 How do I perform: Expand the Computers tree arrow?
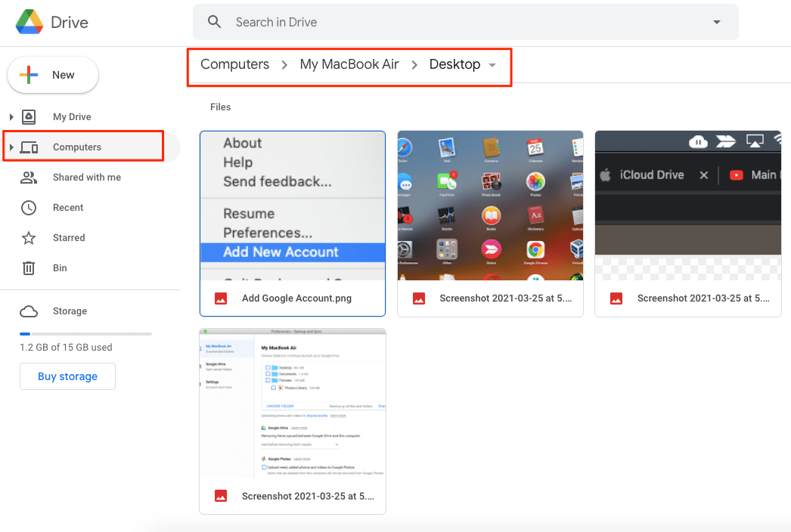tap(11, 147)
